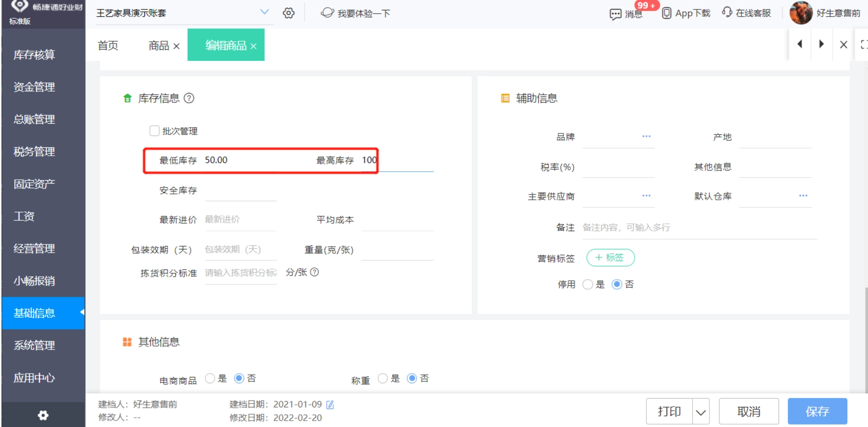Screen dimensions: 868x427
Task: Click the 保存 button
Action: click(817, 411)
